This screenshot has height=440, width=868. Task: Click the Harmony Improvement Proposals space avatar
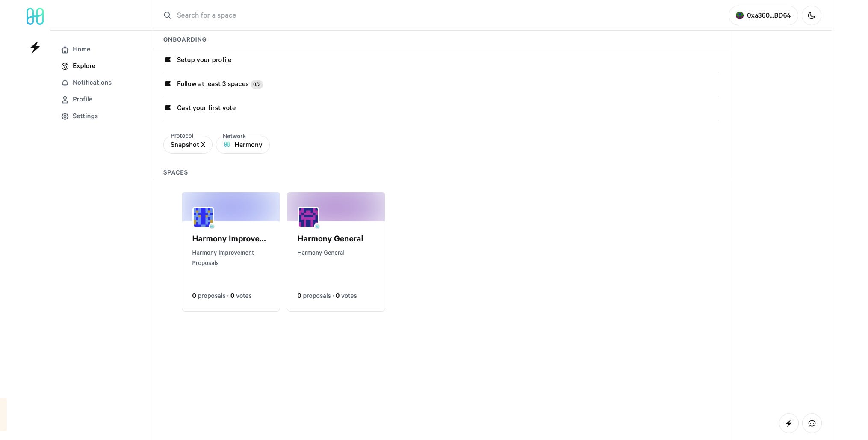(x=203, y=217)
